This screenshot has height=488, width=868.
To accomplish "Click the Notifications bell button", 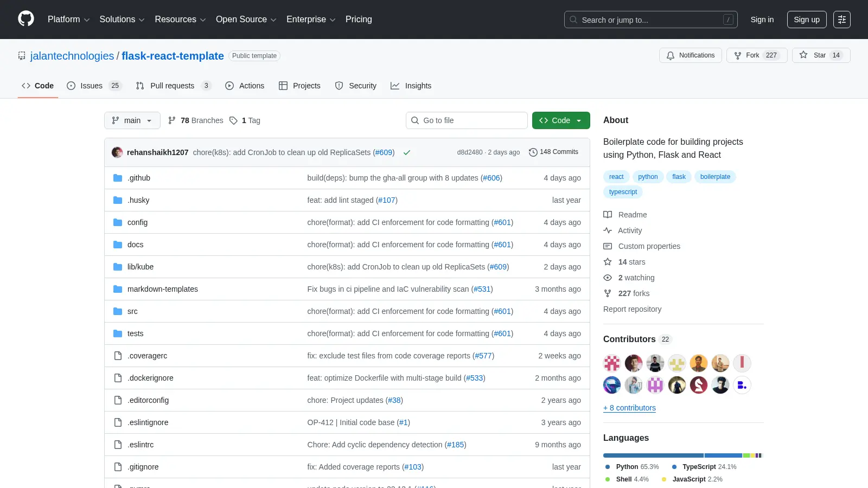I will [691, 55].
